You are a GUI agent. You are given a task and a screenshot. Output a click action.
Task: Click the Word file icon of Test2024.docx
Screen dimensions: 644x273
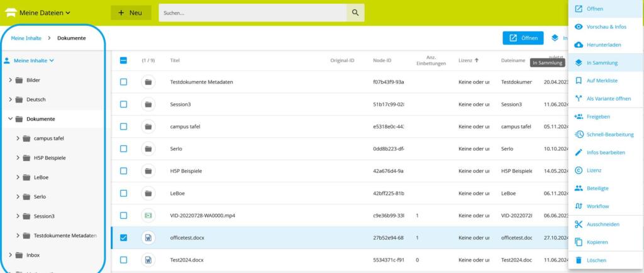tap(148, 260)
